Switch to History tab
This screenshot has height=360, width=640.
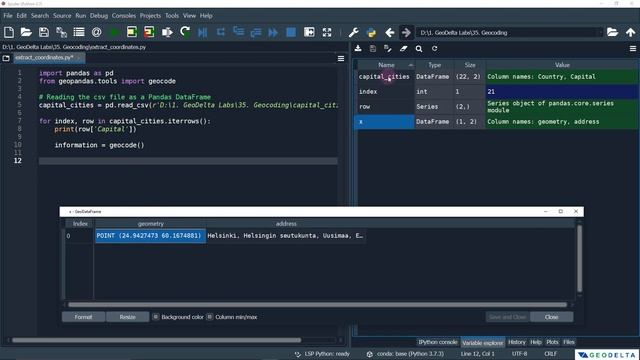pos(517,342)
